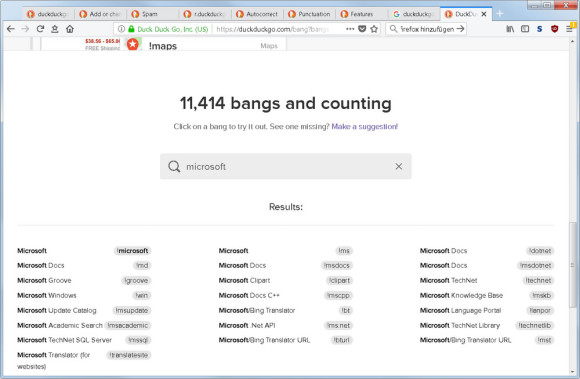
Task: Open the Library icon in toolbar
Action: click(x=510, y=29)
